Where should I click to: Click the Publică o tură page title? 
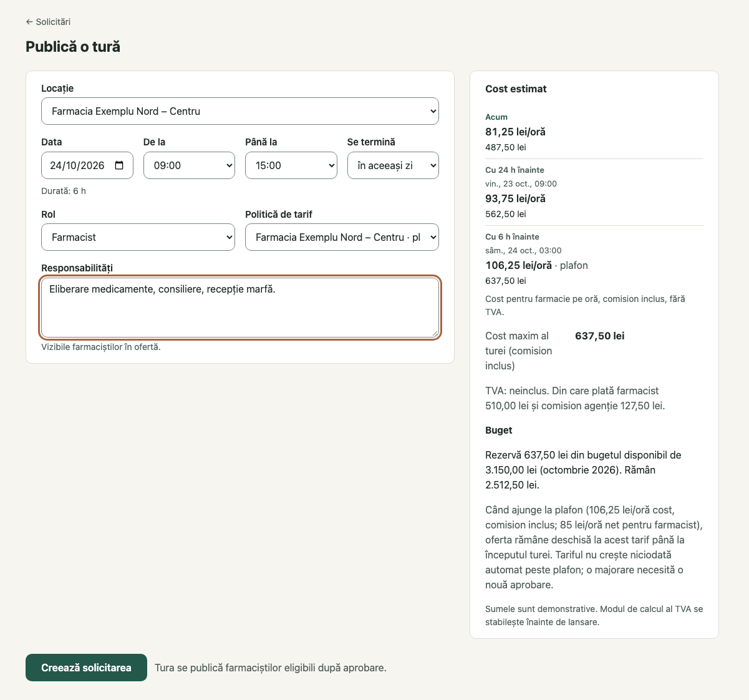click(x=73, y=47)
